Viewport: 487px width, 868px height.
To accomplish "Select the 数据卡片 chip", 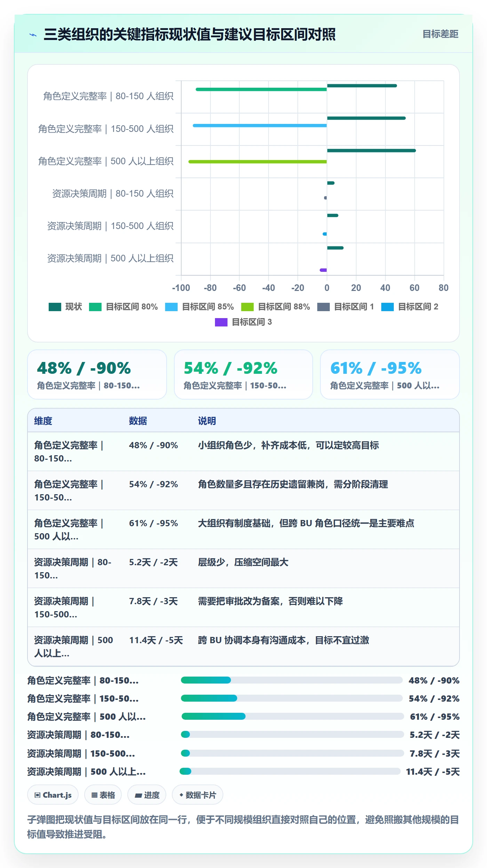I will coord(198,795).
